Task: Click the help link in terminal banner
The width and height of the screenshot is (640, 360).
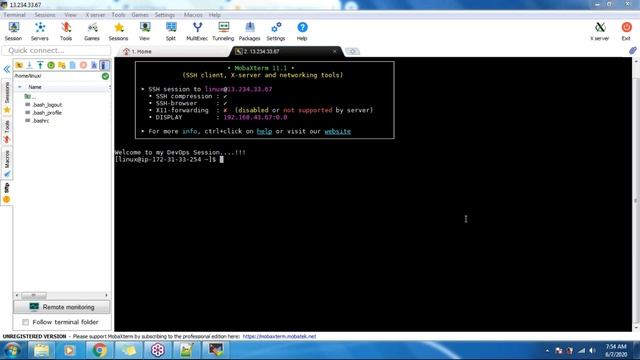Action: click(264, 131)
